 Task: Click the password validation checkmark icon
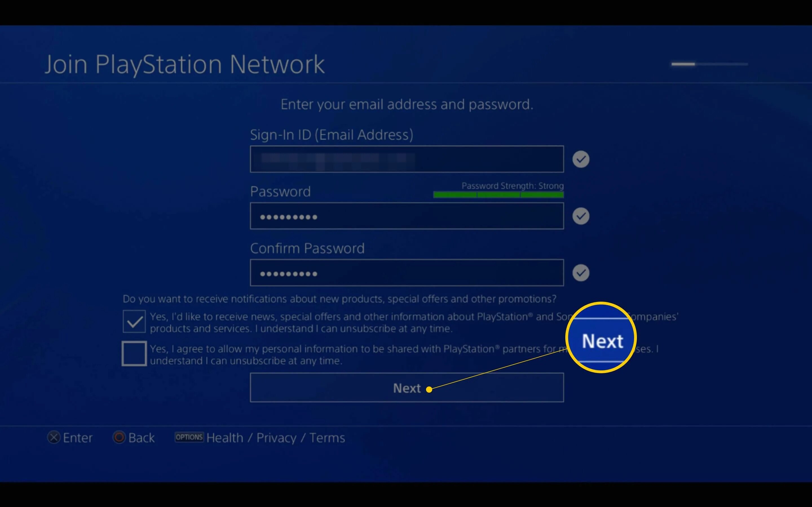(580, 216)
